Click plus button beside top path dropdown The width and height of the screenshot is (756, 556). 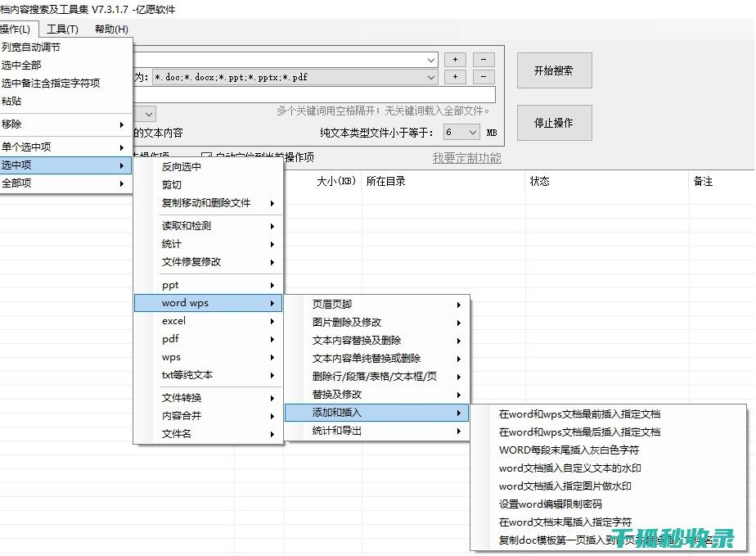455,59
